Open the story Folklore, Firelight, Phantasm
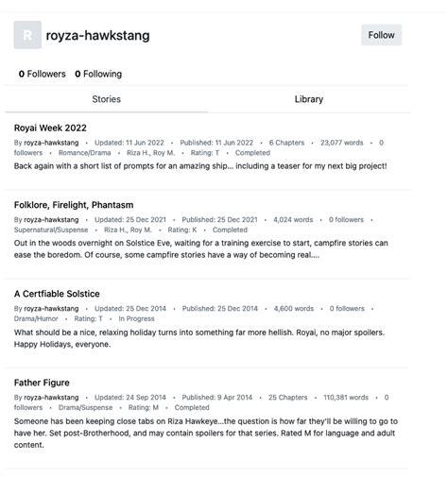448x478 pixels. pyautogui.click(x=74, y=205)
